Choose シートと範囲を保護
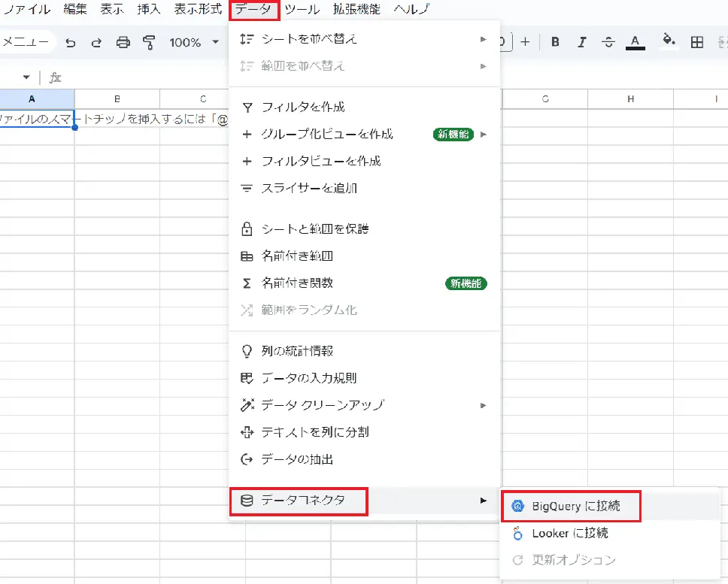The height and width of the screenshot is (584, 728). click(364, 228)
